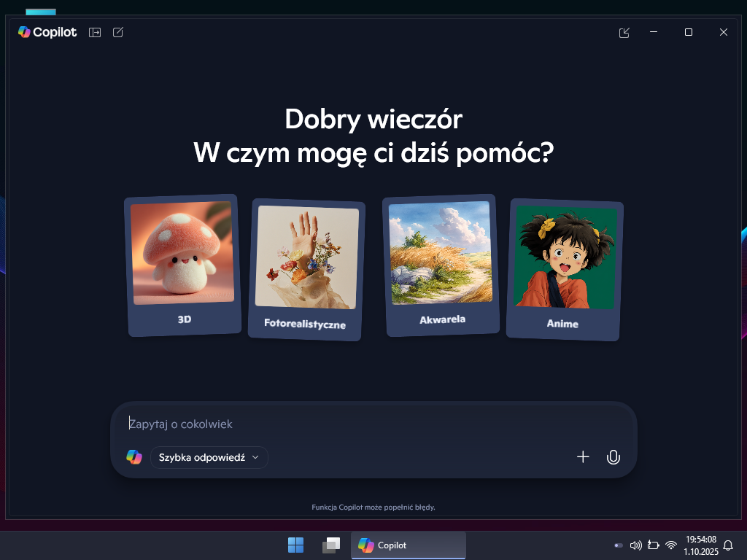Open Task View from the taskbar

point(331,545)
